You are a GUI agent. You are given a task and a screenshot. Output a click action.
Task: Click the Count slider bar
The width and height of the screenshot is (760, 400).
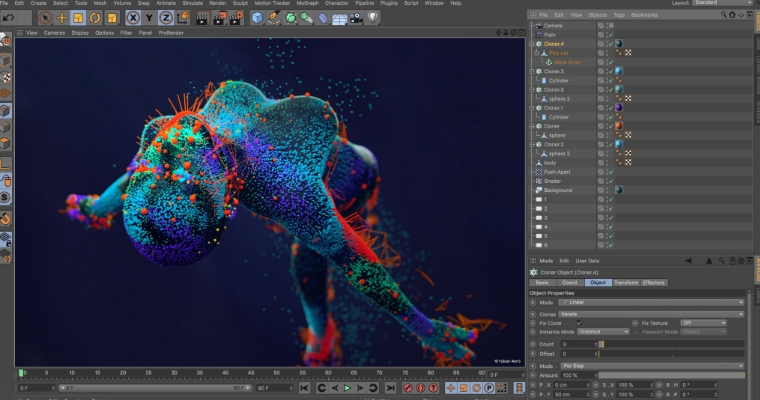(670, 344)
